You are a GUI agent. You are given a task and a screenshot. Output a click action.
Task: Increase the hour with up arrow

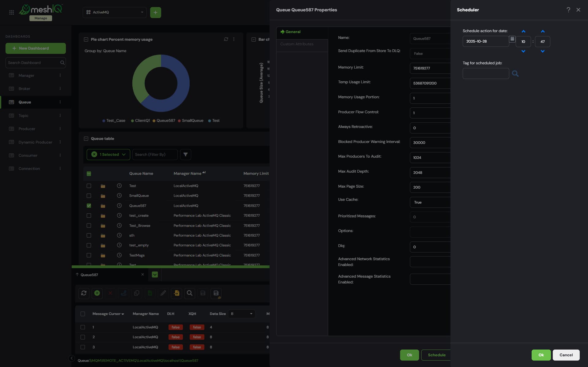(x=523, y=32)
